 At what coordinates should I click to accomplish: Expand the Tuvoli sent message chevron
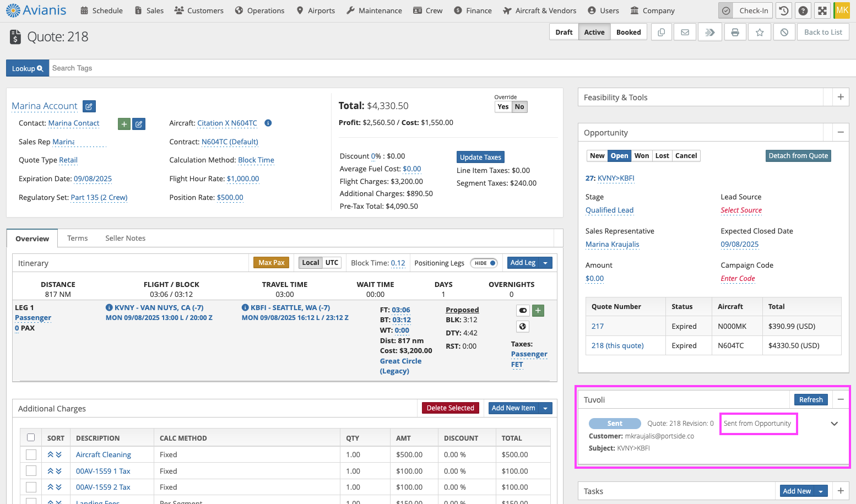click(x=835, y=424)
